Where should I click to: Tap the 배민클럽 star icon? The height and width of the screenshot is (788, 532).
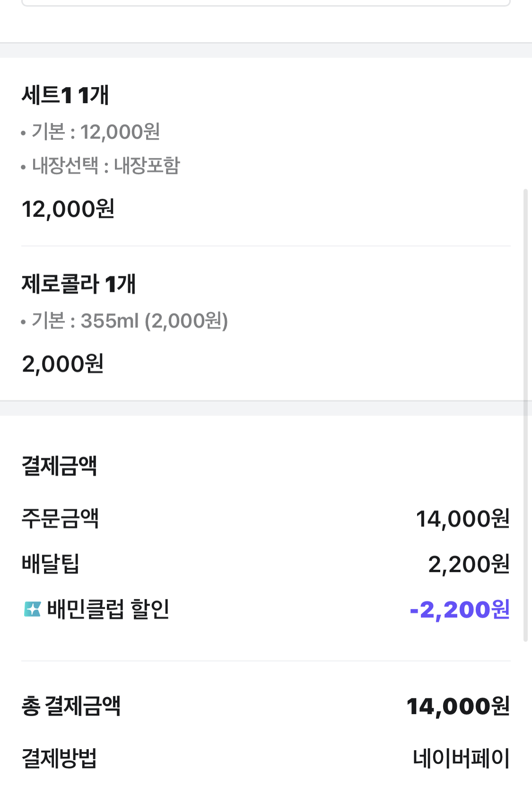tap(32, 609)
